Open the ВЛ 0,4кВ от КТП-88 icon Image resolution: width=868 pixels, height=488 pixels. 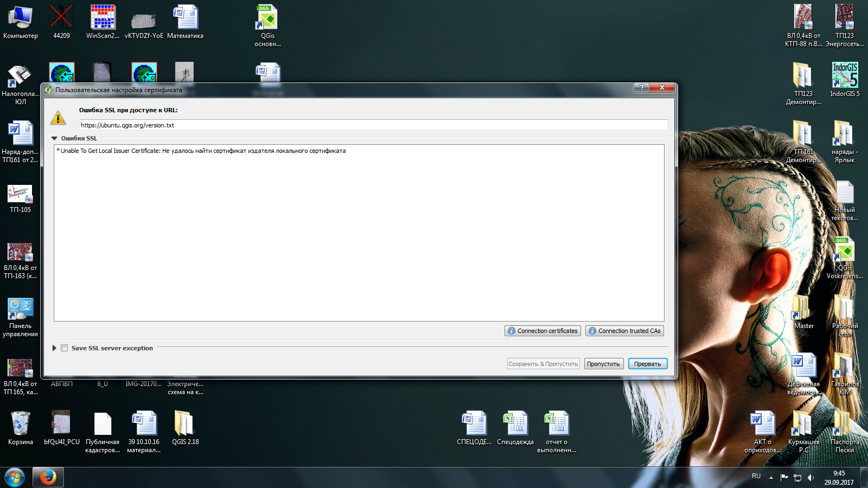point(803,25)
